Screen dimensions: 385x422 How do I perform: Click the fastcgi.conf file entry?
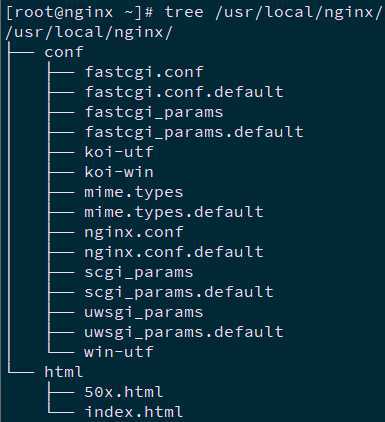point(144,72)
